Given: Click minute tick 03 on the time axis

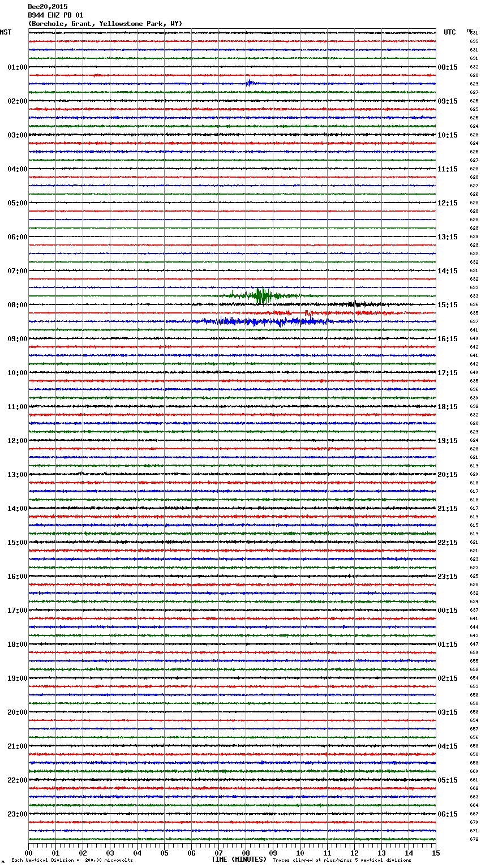Looking at the screenshot, I should point(110,853).
